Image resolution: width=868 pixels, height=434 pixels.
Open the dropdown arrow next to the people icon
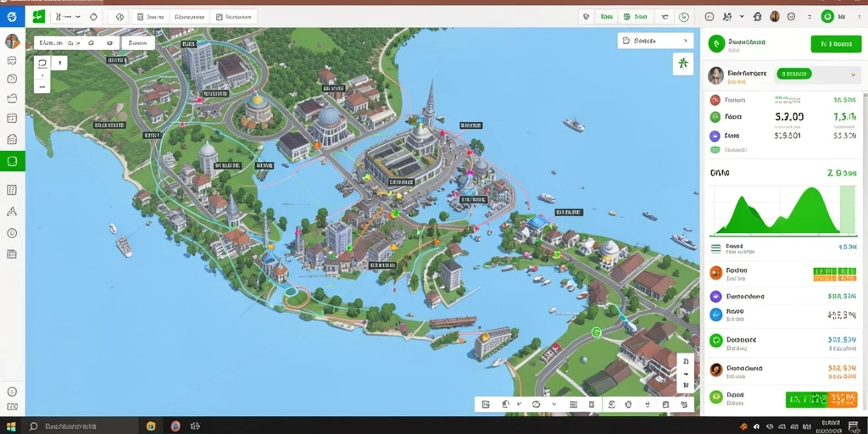(x=742, y=17)
